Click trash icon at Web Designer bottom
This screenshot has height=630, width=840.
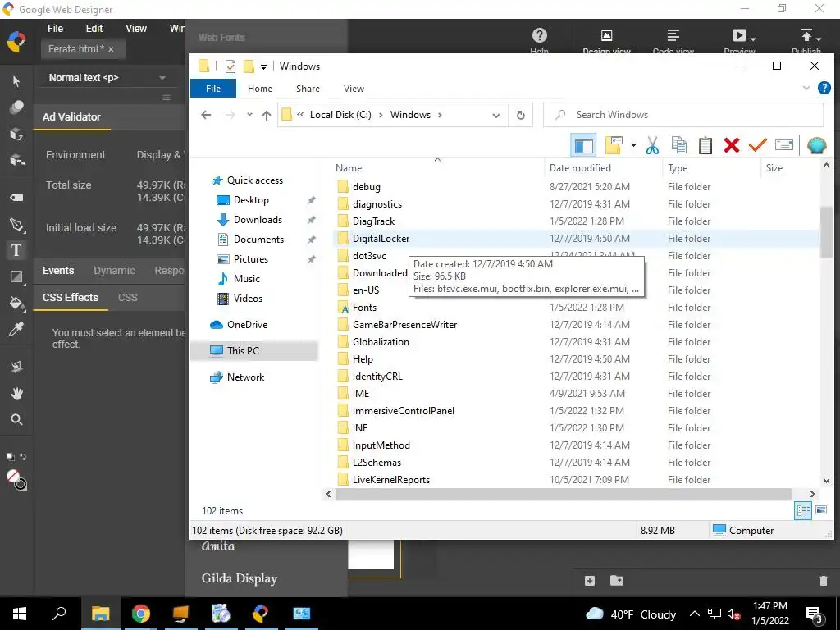click(x=824, y=581)
